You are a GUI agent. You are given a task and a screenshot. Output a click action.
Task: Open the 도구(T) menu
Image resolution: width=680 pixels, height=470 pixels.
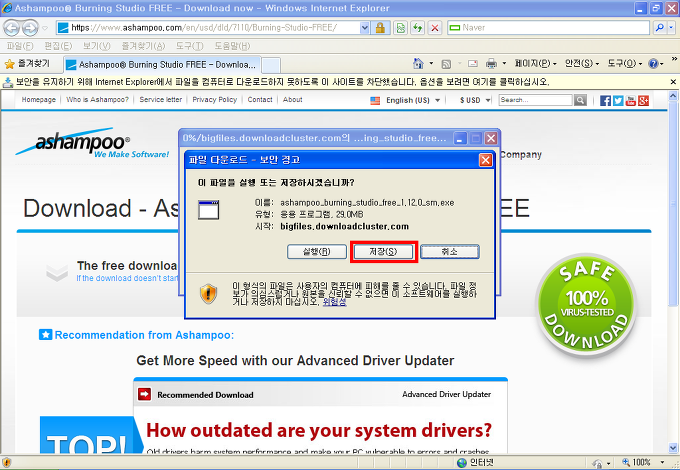(190, 46)
